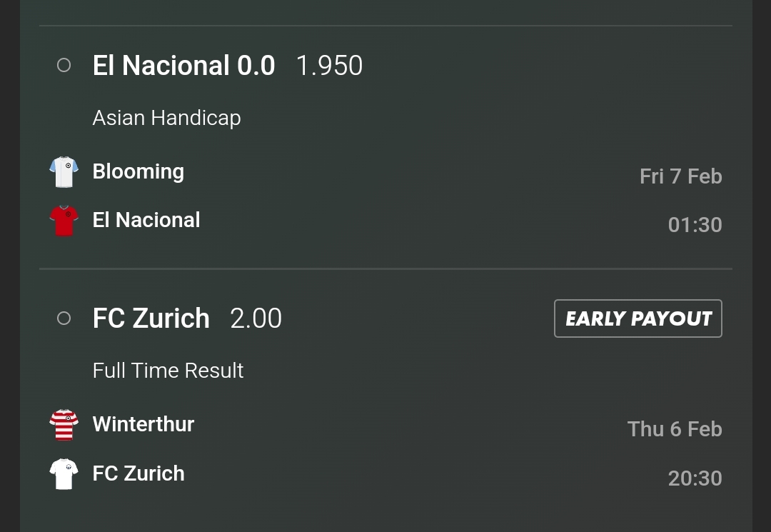The width and height of the screenshot is (771, 532).
Task: Click the 20:30 kickoff time
Action: coord(695,478)
